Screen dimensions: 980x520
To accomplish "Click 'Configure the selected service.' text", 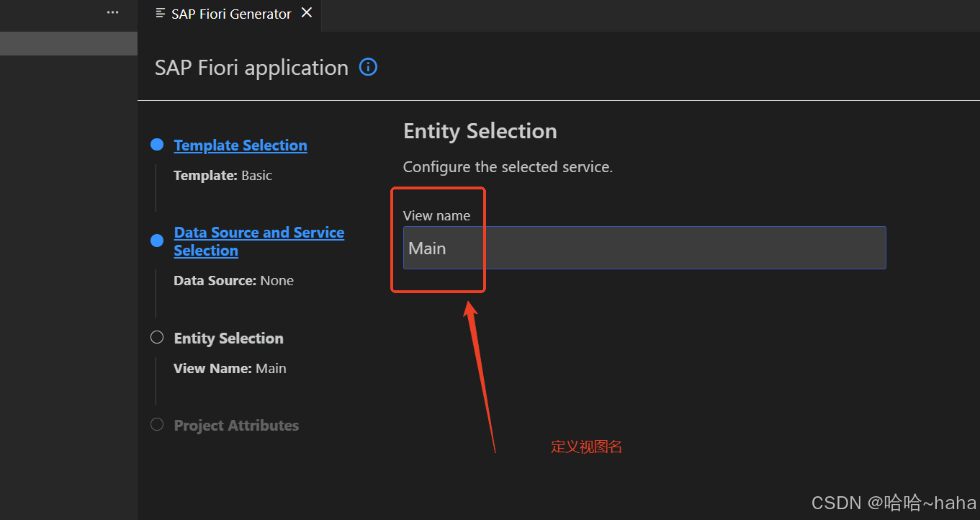I will [508, 167].
